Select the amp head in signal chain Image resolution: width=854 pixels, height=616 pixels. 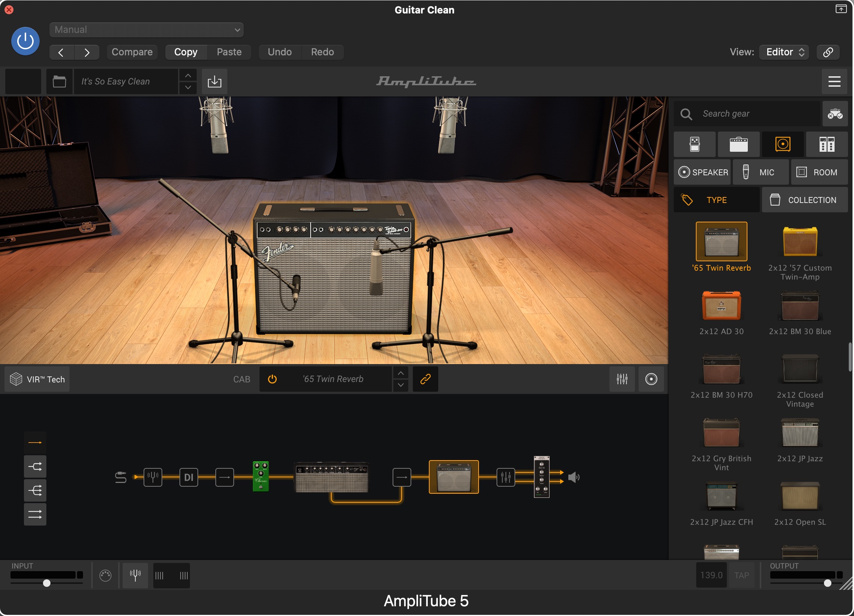pyautogui.click(x=331, y=477)
